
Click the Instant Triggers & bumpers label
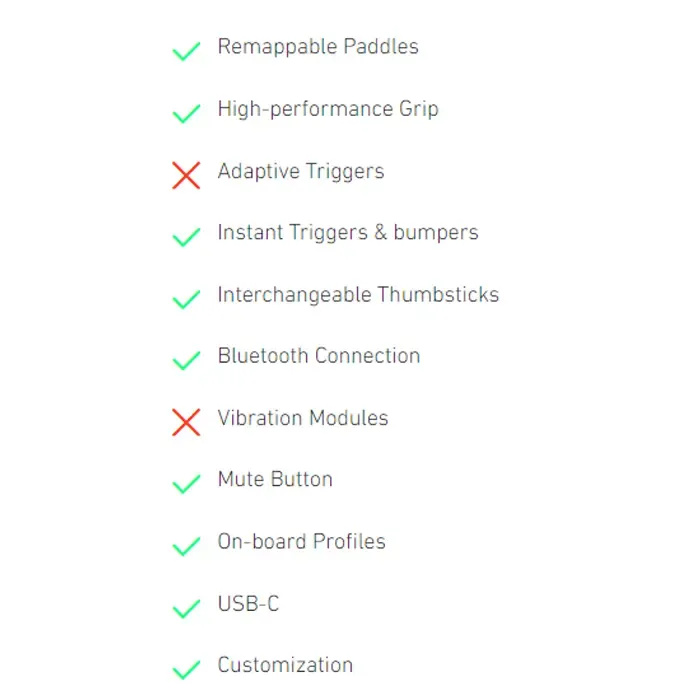348,233
